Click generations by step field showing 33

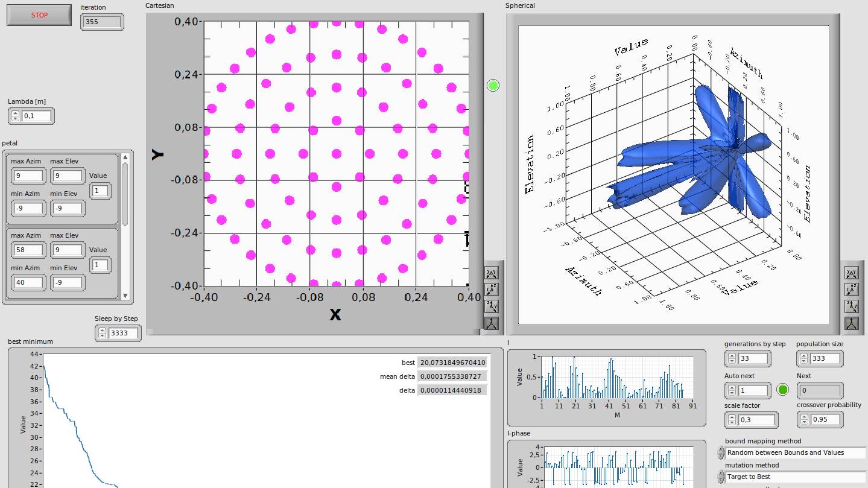pos(753,358)
